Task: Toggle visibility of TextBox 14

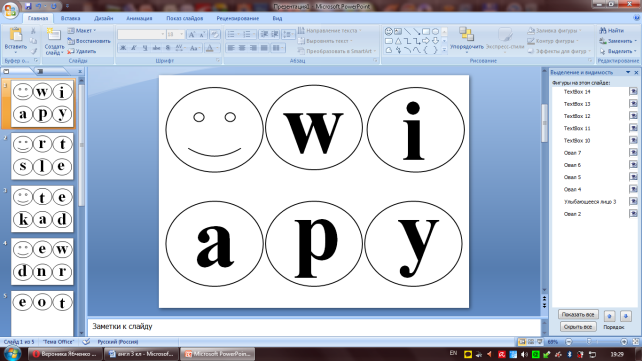Action: pyautogui.click(x=633, y=91)
